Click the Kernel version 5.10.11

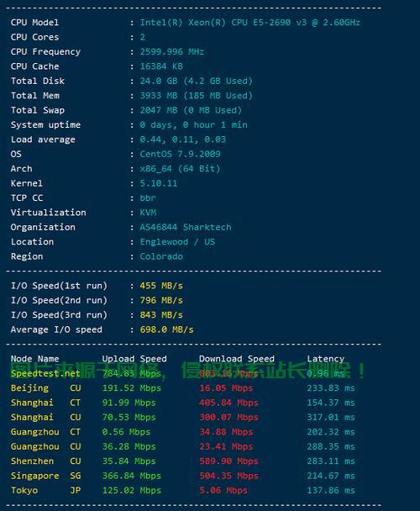[159, 183]
